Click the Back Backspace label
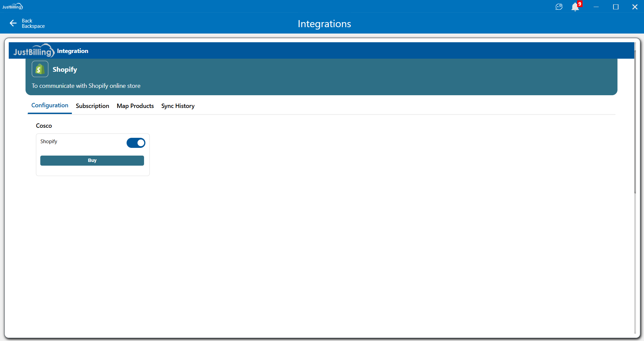 pos(33,23)
